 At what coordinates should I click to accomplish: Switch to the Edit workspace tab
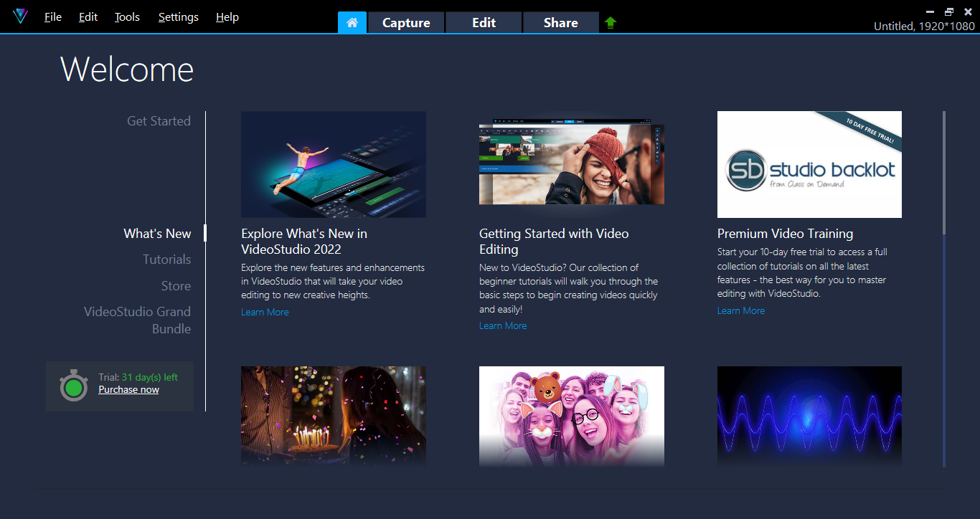(484, 22)
